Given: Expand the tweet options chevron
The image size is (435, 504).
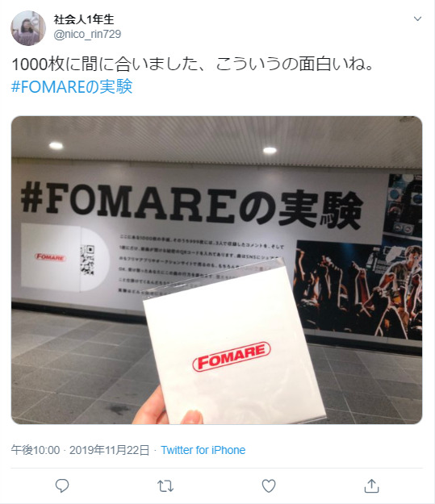Looking at the screenshot, I should tap(417, 19).
